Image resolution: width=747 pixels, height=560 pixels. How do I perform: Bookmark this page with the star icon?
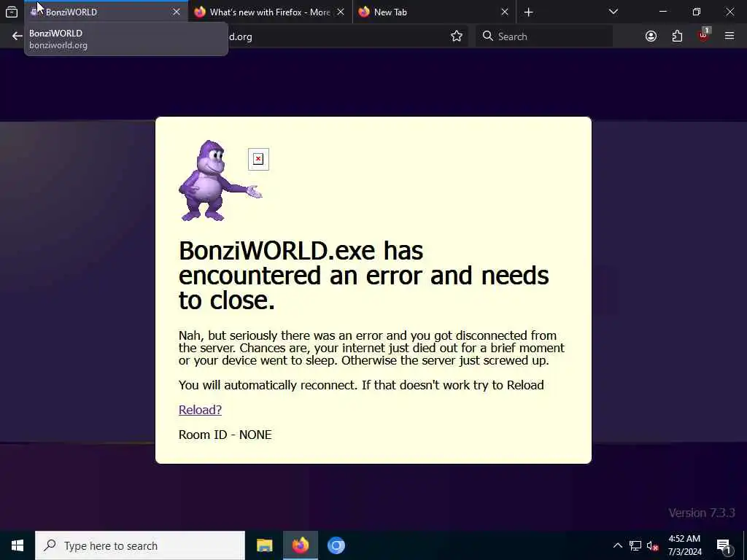point(457,36)
